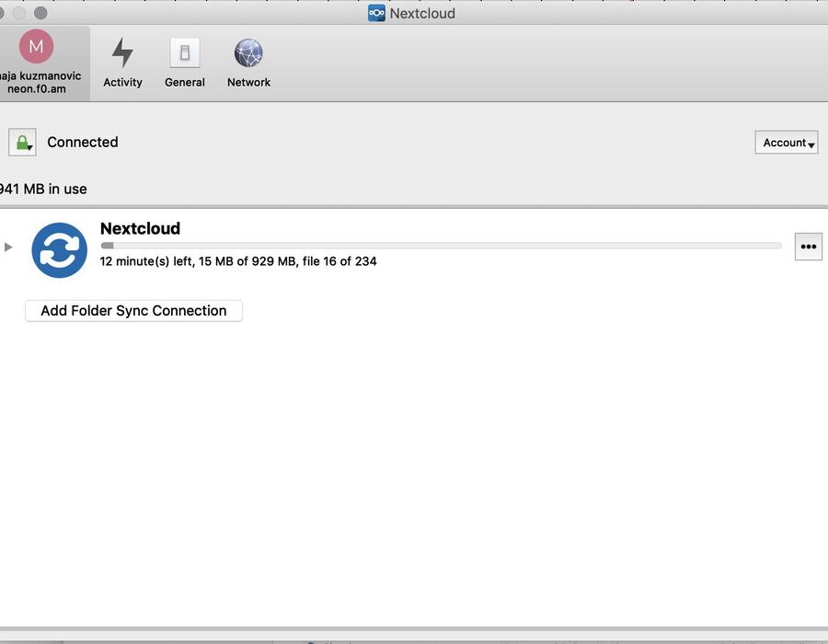Open the three-dots folder options menu

[809, 247]
